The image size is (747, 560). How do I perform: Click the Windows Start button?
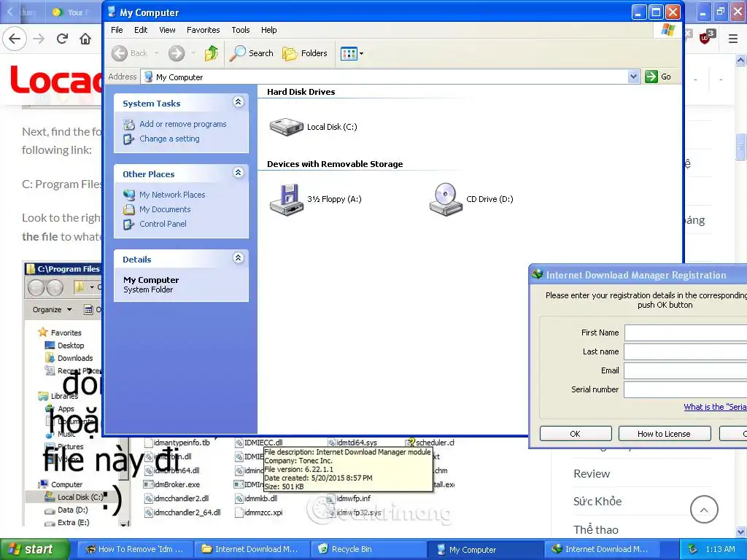(35, 550)
